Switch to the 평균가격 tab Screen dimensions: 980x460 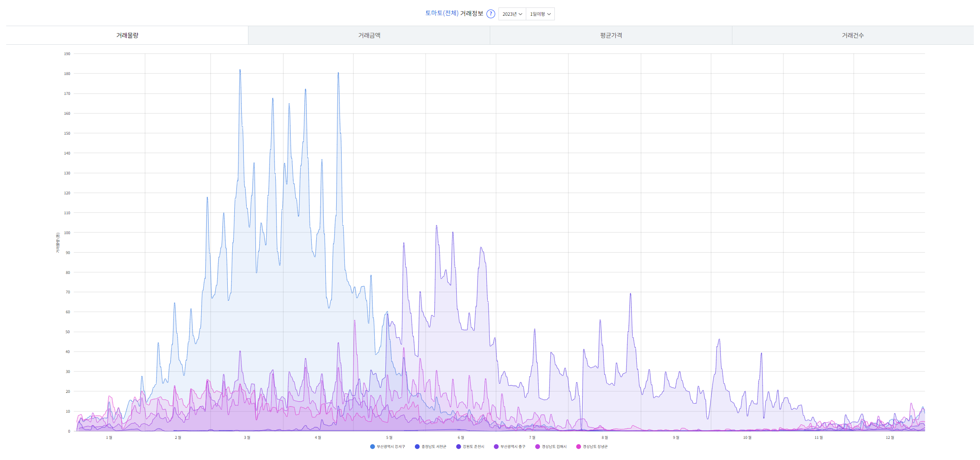pos(611,35)
